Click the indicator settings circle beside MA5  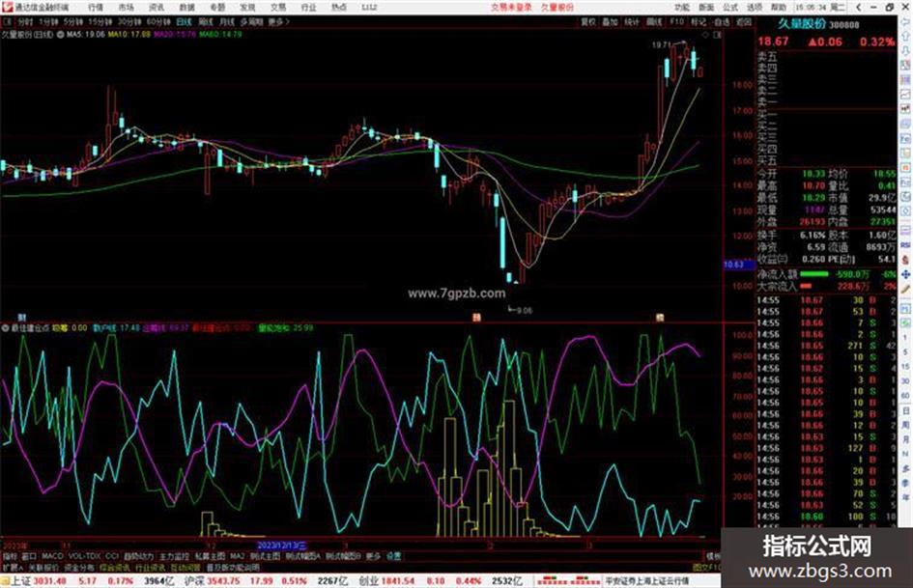[x=60, y=35]
